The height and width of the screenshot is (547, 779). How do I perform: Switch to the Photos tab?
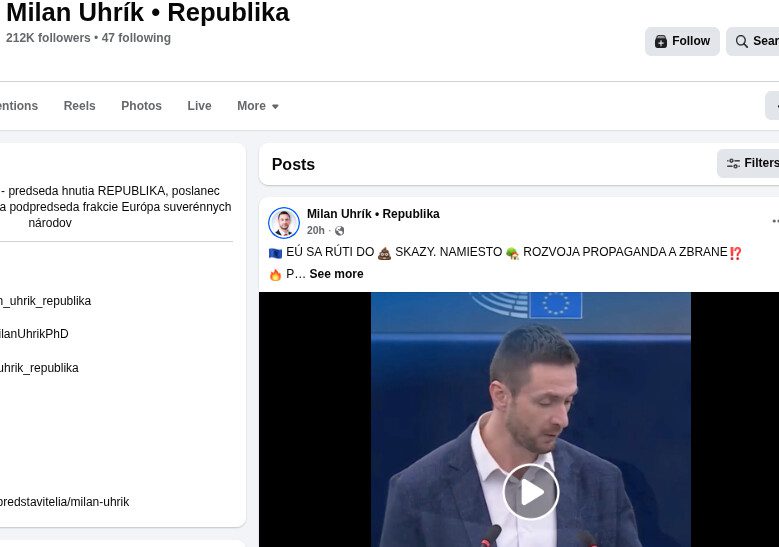coord(141,106)
